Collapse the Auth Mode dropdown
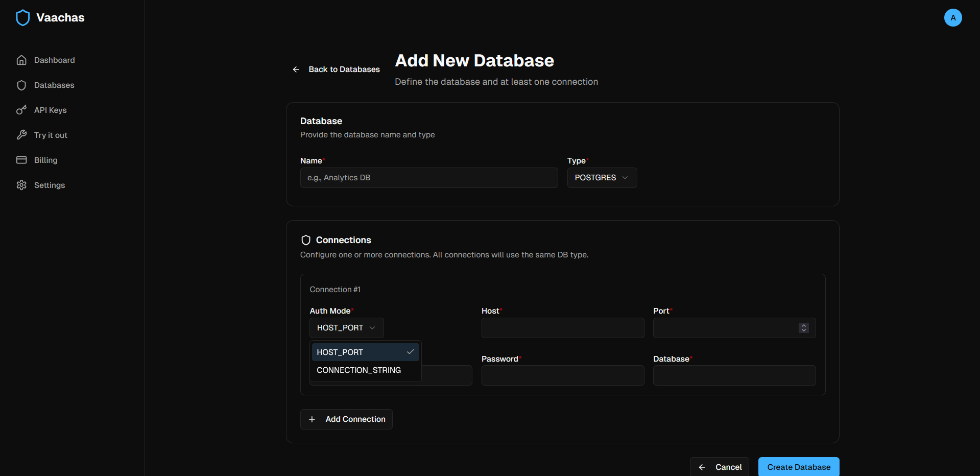Screen dimensions: 980x476 [346, 327]
